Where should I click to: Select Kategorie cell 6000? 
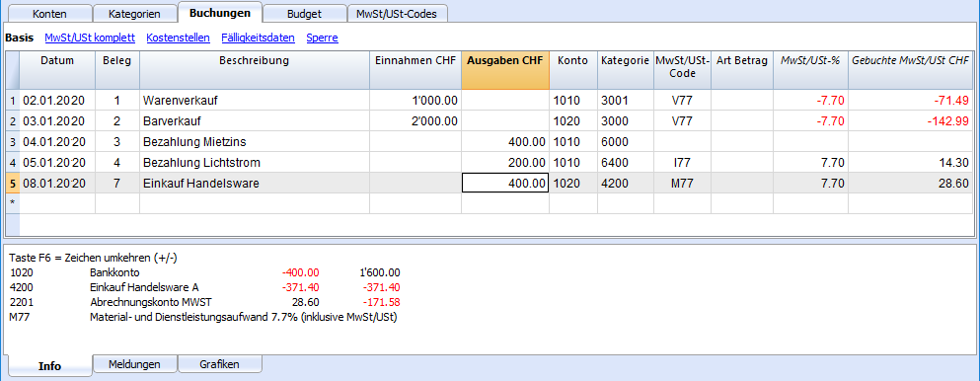(x=626, y=141)
